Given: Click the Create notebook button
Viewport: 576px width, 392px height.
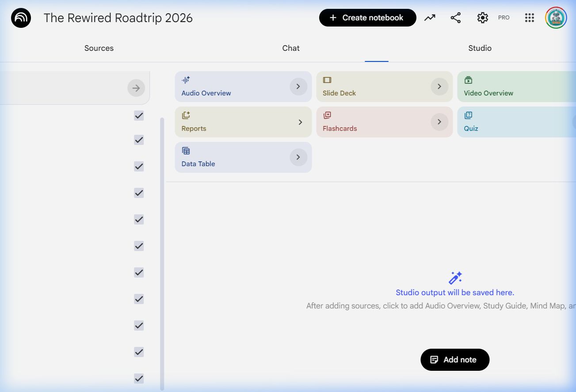Looking at the screenshot, I should [x=367, y=18].
